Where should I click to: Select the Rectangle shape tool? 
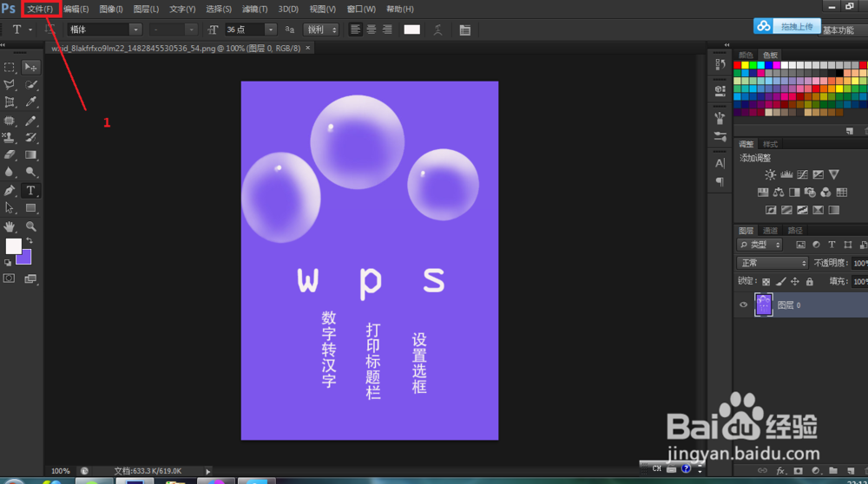click(x=31, y=208)
